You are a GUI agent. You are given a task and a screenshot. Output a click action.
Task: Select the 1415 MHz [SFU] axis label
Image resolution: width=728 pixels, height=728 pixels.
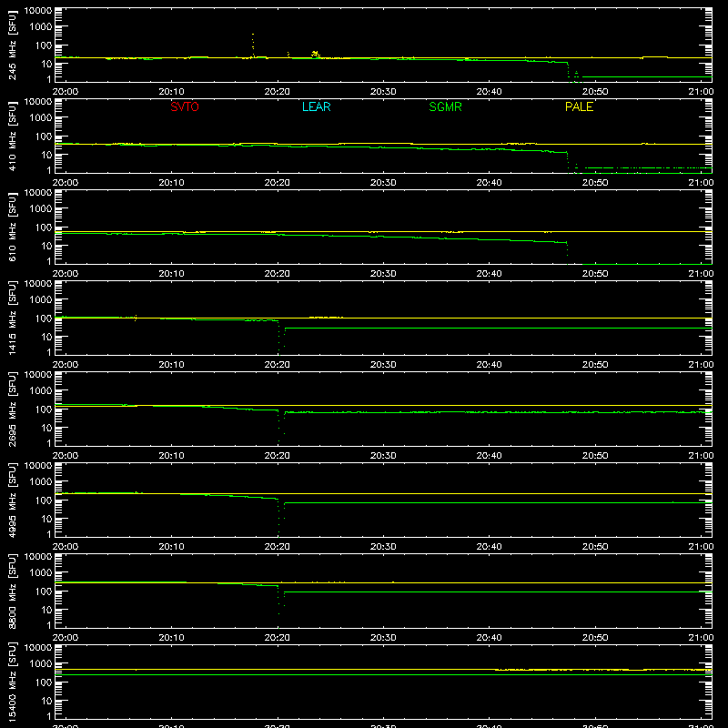[x=12, y=318]
